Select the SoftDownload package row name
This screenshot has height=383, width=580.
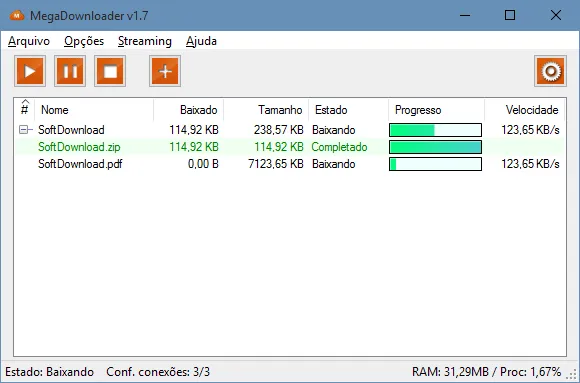pos(71,130)
